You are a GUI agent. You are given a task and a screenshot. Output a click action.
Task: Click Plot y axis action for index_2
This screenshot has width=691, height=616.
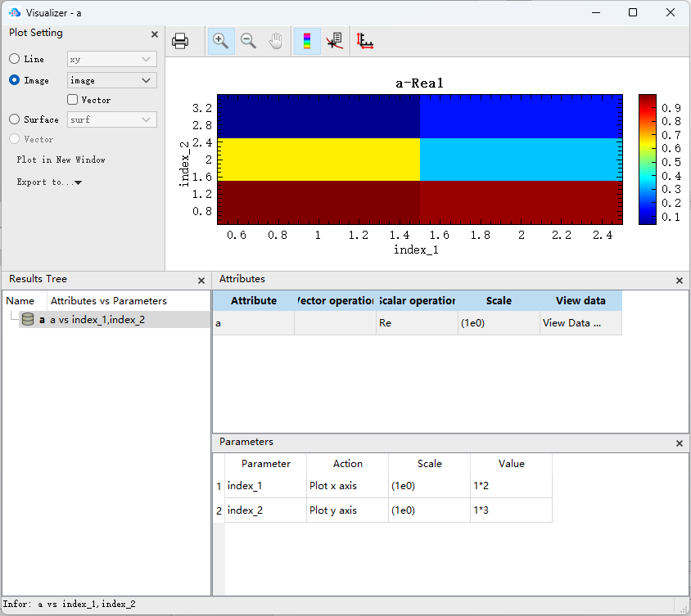[x=347, y=510]
